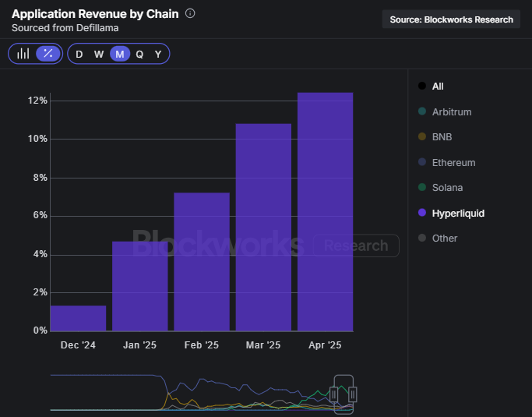Click the Jan '25 bar
This screenshot has height=417, width=532.
140,286
